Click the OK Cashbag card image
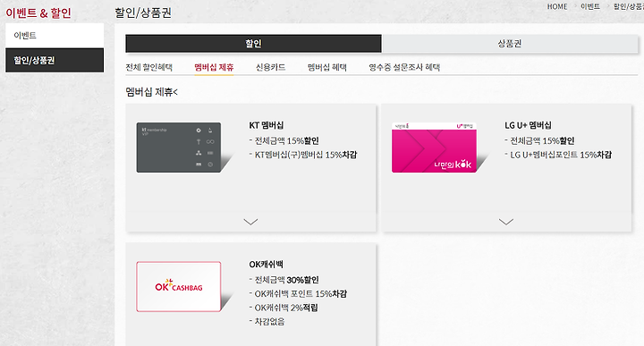 point(179,286)
